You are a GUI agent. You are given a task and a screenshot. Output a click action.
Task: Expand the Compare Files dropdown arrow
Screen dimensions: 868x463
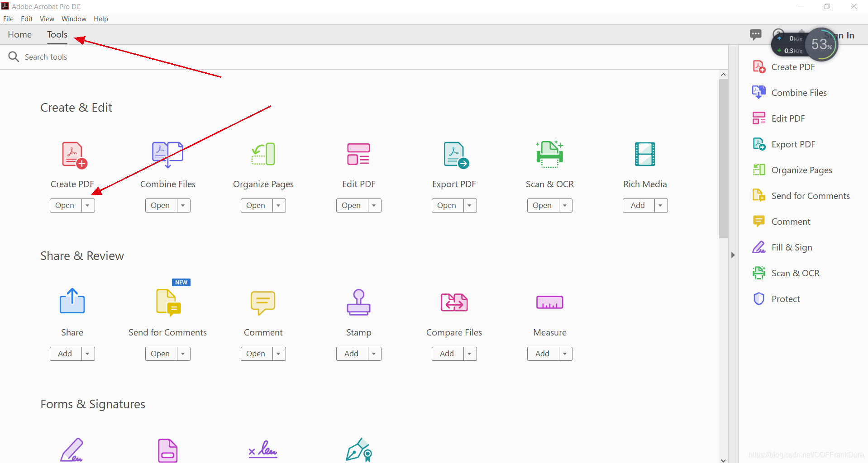[x=470, y=354]
